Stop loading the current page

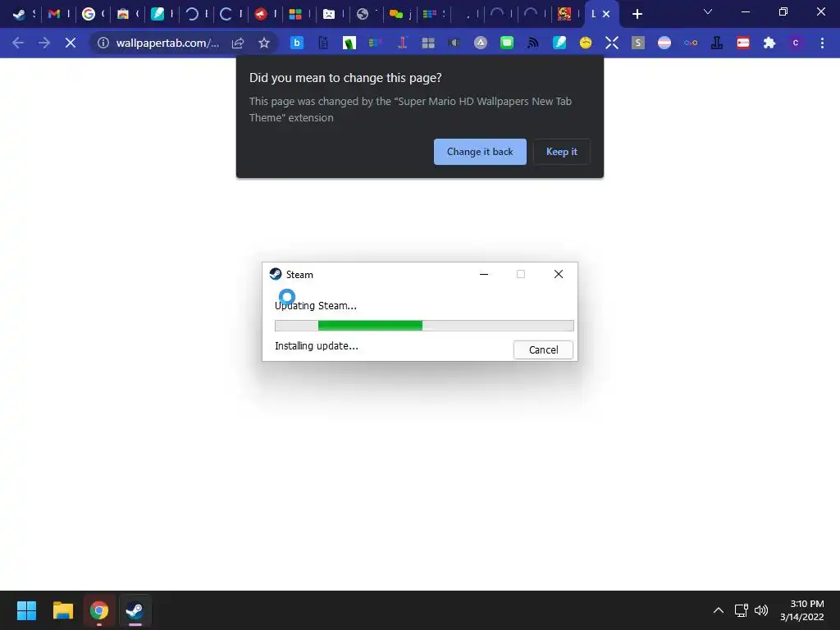(x=71, y=43)
